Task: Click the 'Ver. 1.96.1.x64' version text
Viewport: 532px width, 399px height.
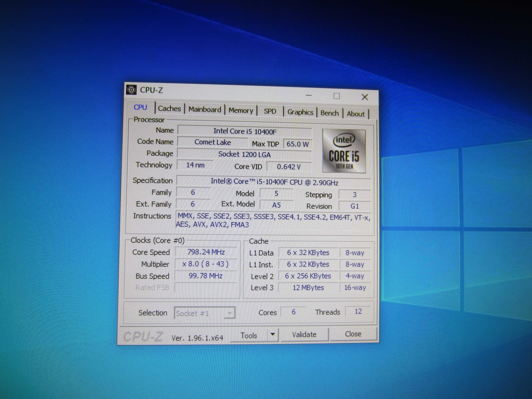Action: (x=197, y=338)
